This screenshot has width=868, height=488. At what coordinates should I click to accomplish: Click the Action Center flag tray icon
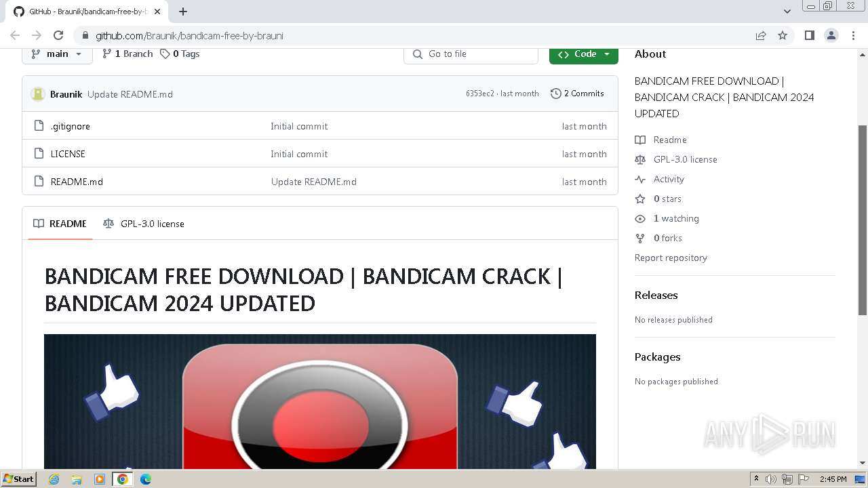click(804, 479)
